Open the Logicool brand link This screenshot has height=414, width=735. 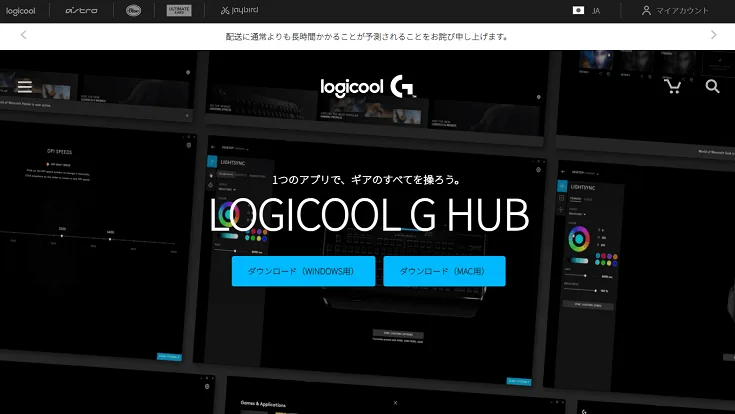click(x=21, y=11)
